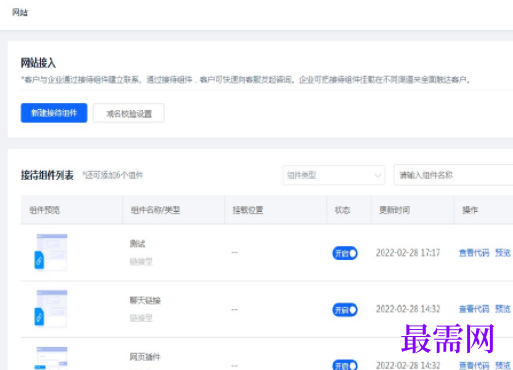Viewport: 513px width, 370px height.
Task: Click 预览 link in 网页插件 row
Action: [x=503, y=366]
